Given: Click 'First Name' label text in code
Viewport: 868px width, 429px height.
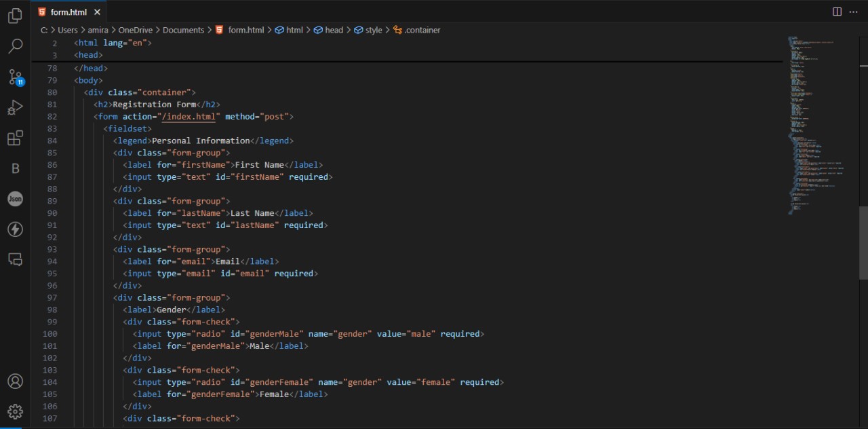Looking at the screenshot, I should (x=259, y=165).
